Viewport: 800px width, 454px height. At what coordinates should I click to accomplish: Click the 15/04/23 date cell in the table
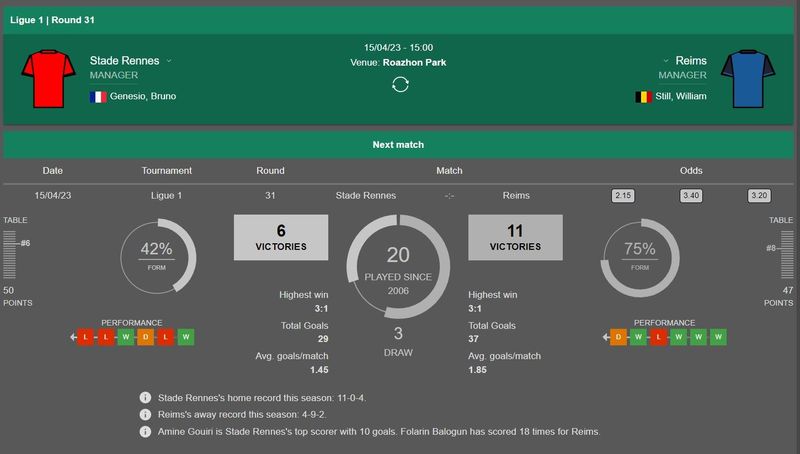tap(53, 195)
